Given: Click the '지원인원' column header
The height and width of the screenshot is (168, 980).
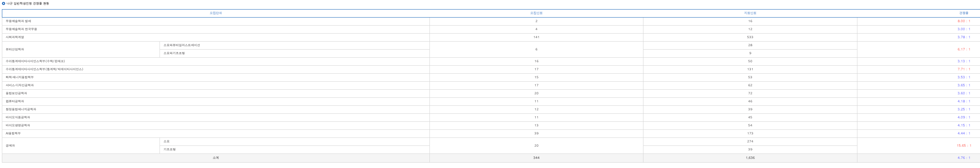Looking at the screenshot, I should pyautogui.click(x=750, y=13).
